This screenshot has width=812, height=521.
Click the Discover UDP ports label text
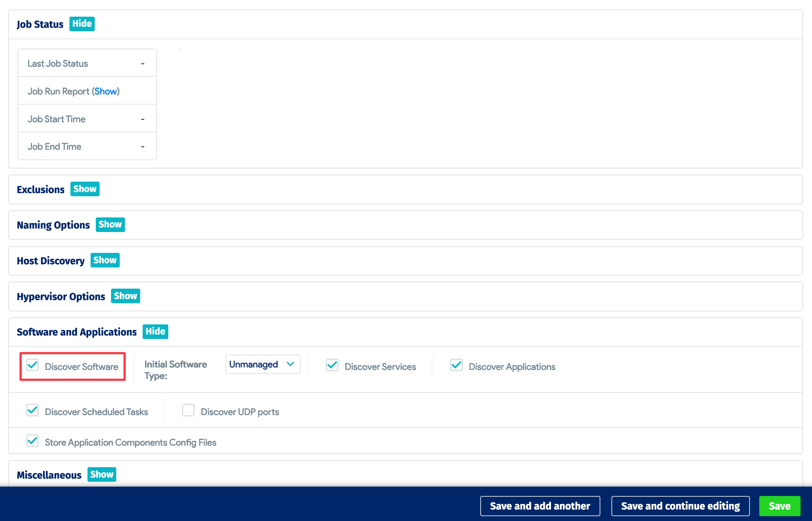240,412
